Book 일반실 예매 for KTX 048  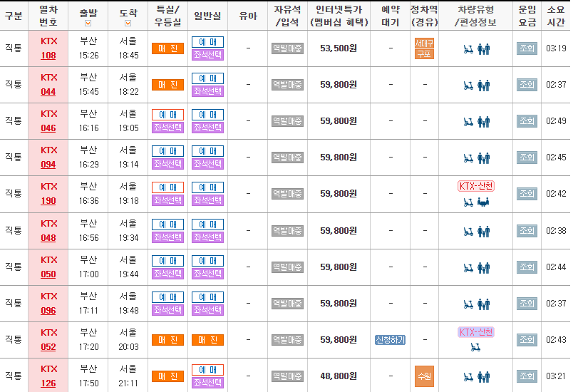207,225
